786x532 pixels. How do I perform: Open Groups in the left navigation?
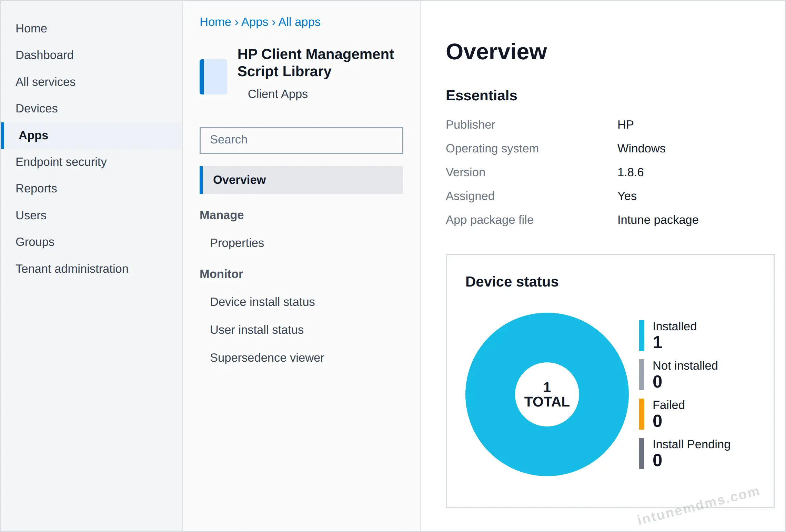pyautogui.click(x=35, y=242)
